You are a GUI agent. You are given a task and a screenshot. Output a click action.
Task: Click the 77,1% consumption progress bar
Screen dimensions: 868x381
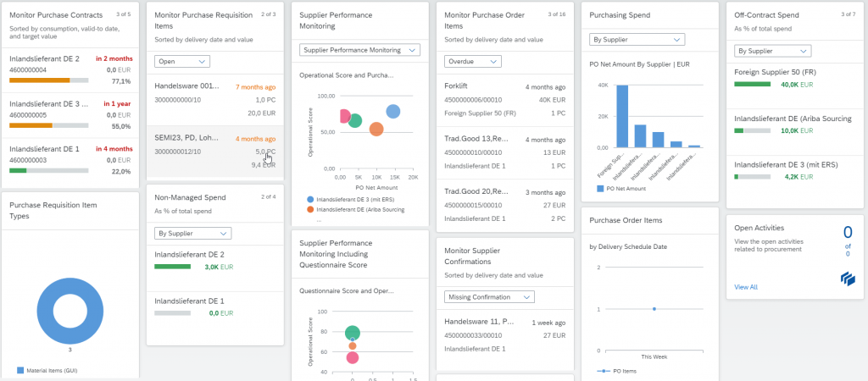pyautogui.click(x=48, y=80)
